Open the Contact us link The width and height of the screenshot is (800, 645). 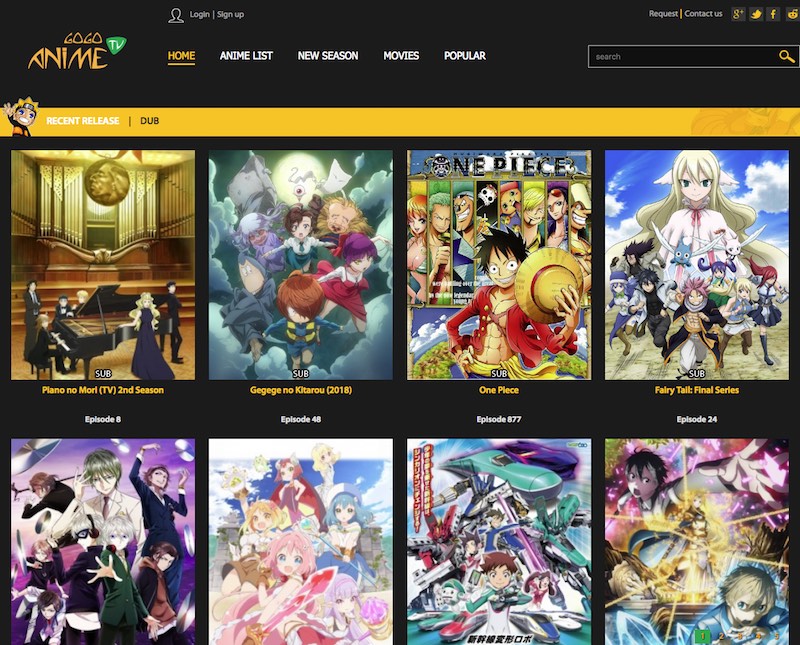pyautogui.click(x=703, y=13)
